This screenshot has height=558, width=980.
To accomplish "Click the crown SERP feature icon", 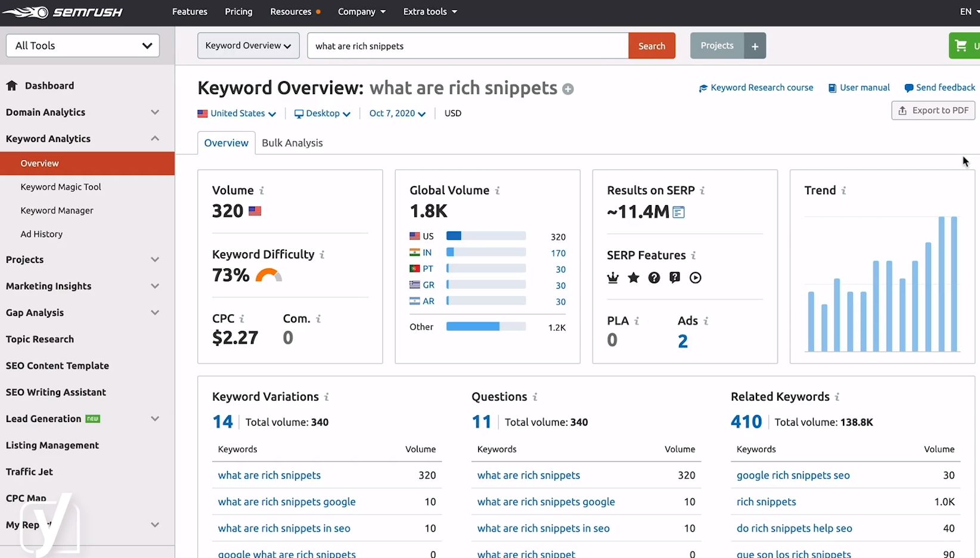I will tap(613, 278).
